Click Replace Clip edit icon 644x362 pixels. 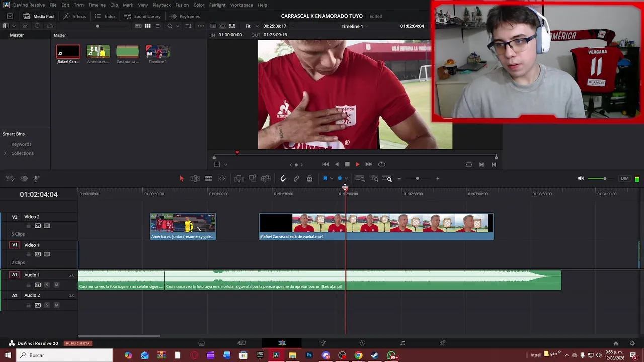pos(266,178)
